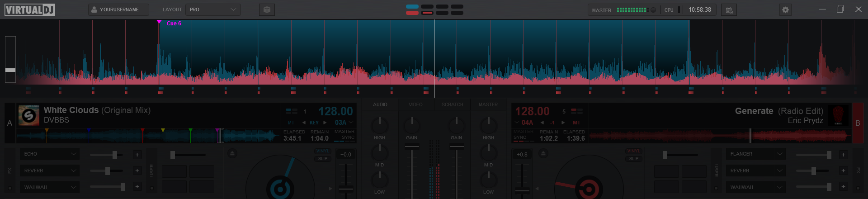Select deck B label

pos(858,123)
